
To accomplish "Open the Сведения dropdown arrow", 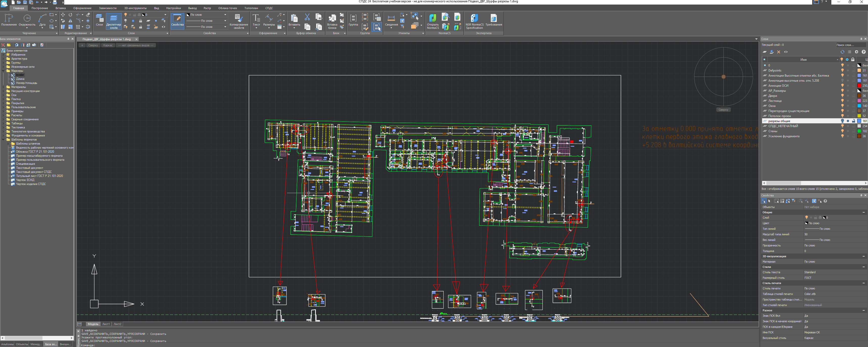I will click(391, 28).
